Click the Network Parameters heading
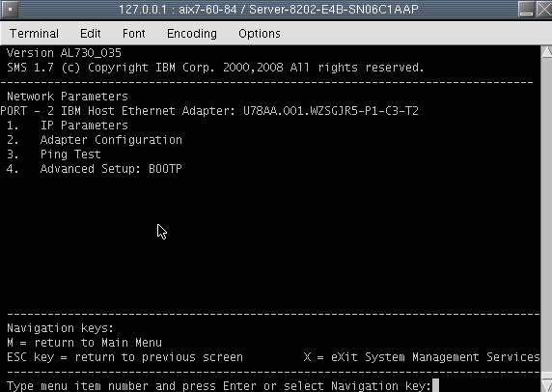This screenshot has width=552, height=392. tap(68, 97)
